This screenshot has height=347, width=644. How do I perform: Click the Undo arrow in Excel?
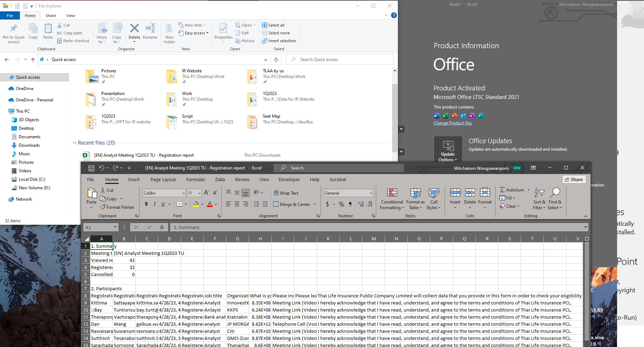[x=102, y=168]
